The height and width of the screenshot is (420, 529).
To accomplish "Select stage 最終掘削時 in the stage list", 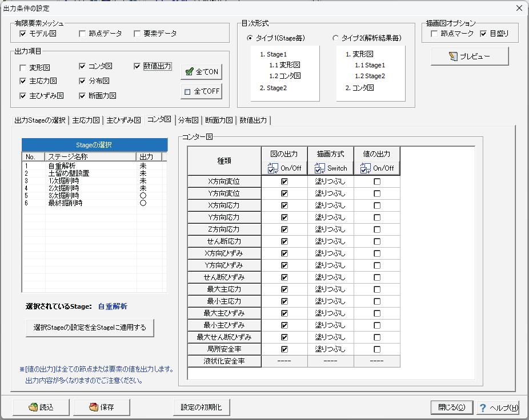I will (65, 203).
